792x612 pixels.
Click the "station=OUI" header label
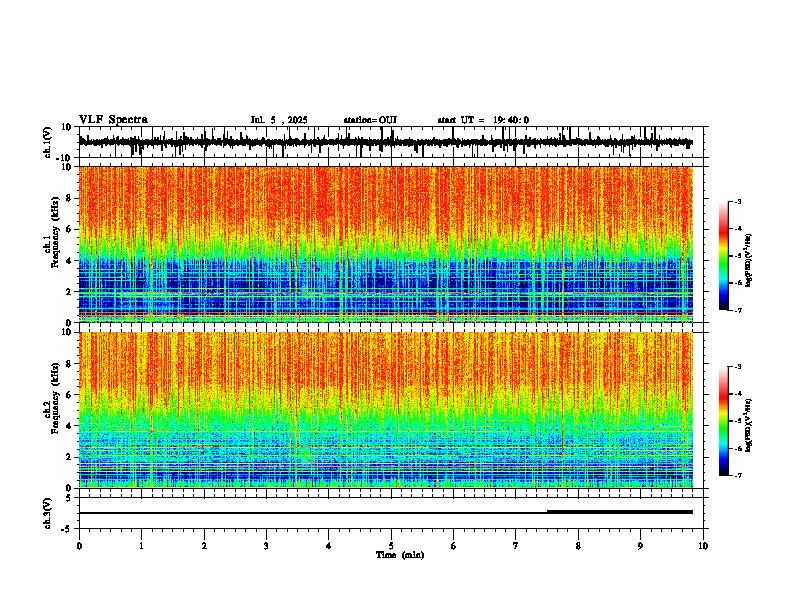(370, 120)
